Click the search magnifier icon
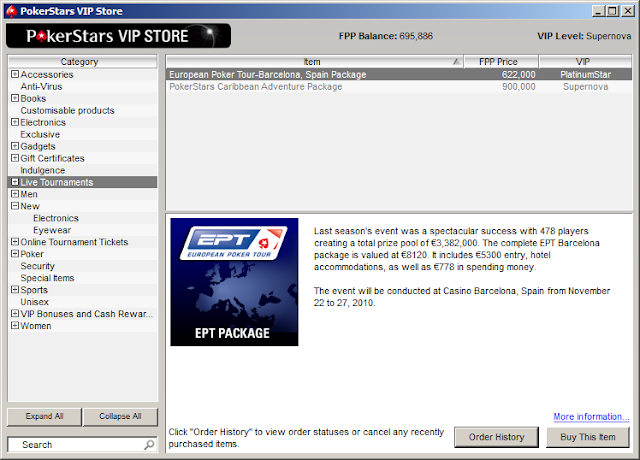Viewport: 640px width, 460px height. point(149,444)
